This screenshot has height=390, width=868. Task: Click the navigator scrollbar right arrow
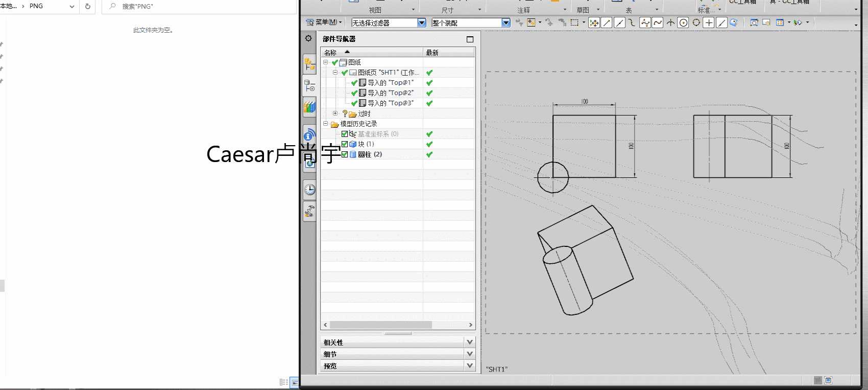471,325
